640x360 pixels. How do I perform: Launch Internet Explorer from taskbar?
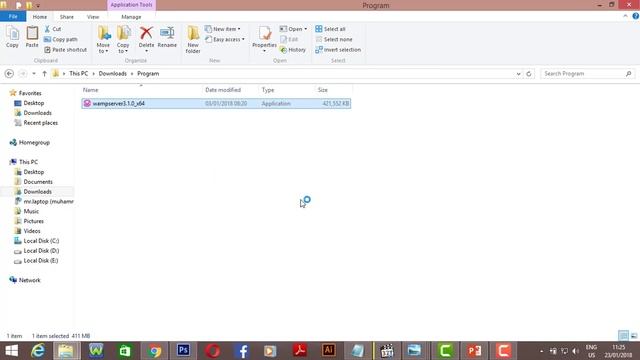coord(38,351)
